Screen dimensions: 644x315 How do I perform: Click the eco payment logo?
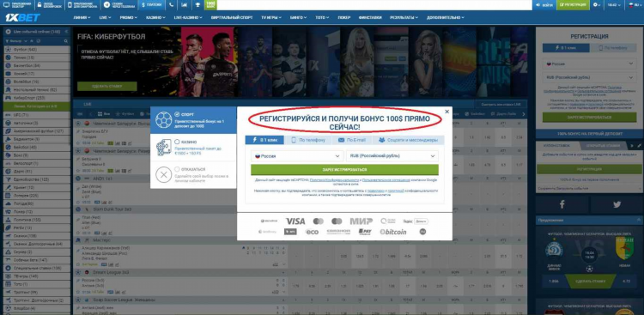click(x=313, y=232)
